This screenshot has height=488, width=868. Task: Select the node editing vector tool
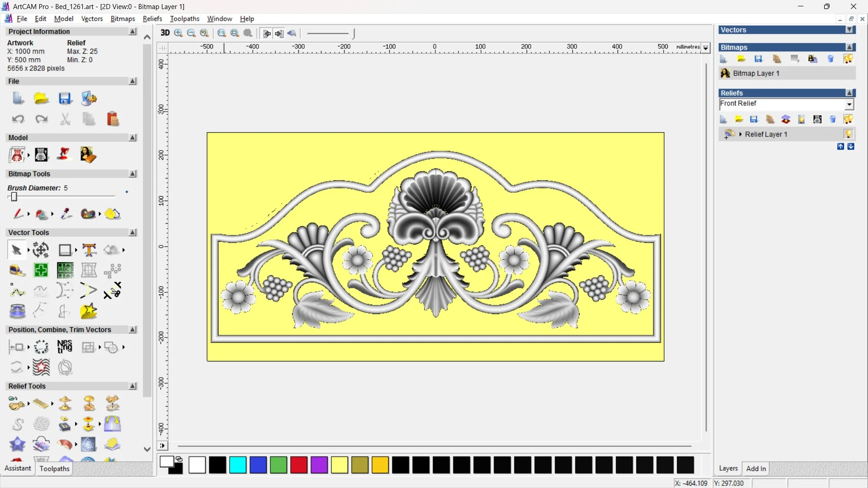pos(17,291)
